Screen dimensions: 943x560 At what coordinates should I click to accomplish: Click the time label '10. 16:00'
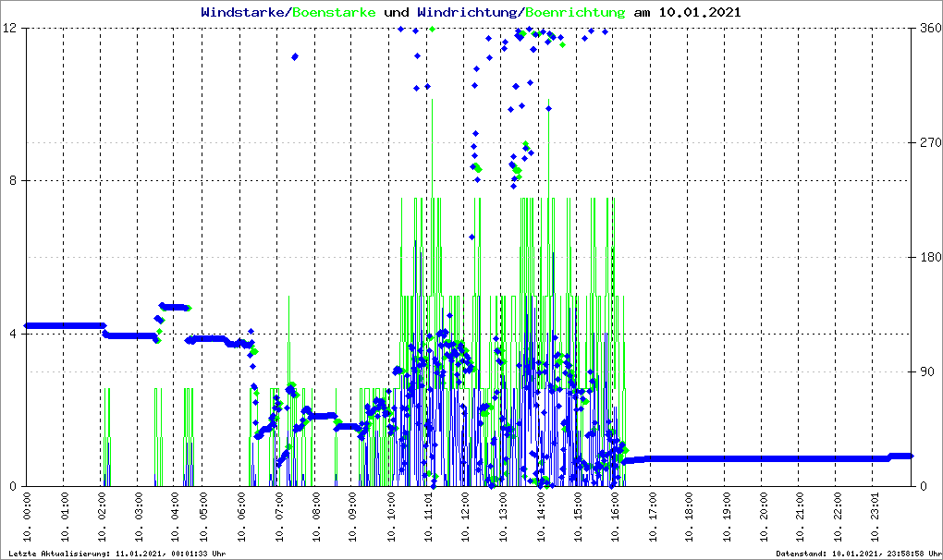614,517
